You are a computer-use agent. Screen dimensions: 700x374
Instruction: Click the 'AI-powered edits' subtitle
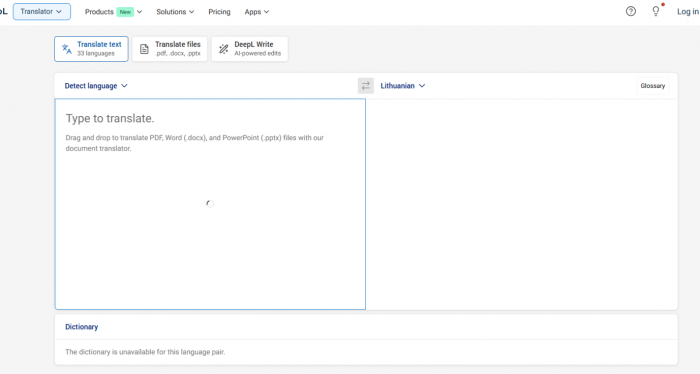coord(258,54)
